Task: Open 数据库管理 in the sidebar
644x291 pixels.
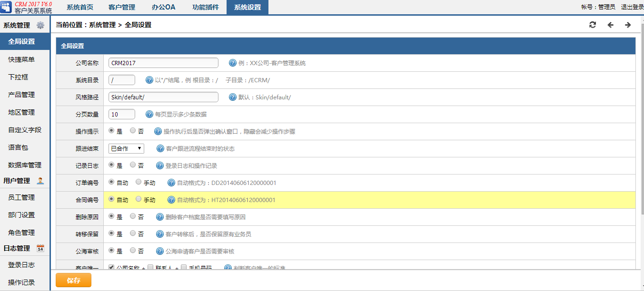Action: coord(25,165)
